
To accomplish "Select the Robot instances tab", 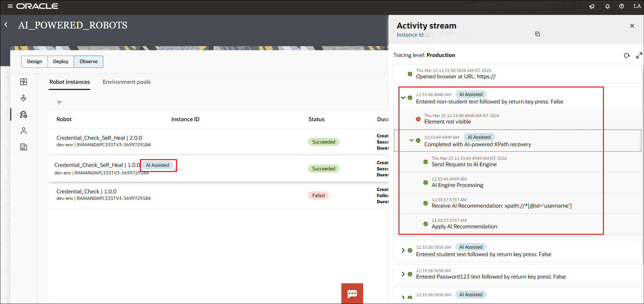I will pos(70,82).
